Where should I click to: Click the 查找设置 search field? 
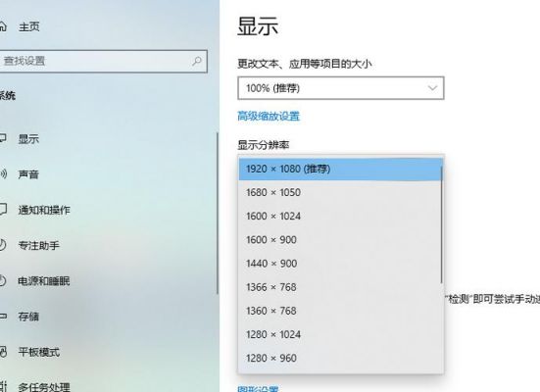(x=103, y=62)
